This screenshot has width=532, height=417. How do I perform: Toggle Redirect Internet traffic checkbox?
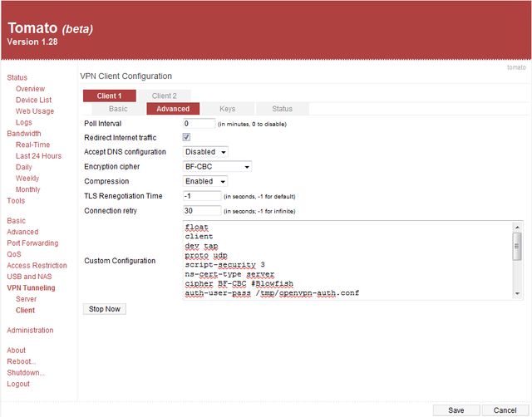pos(186,137)
